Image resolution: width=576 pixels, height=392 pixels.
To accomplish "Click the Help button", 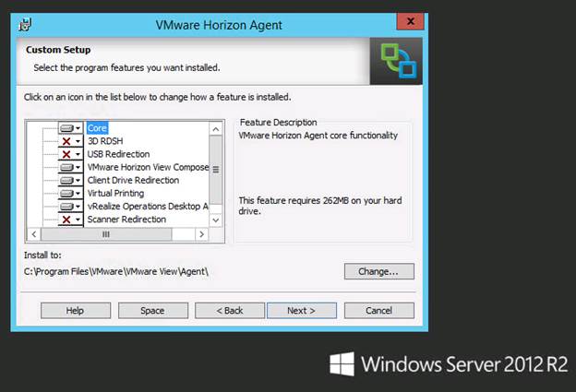I will pyautogui.click(x=76, y=311).
